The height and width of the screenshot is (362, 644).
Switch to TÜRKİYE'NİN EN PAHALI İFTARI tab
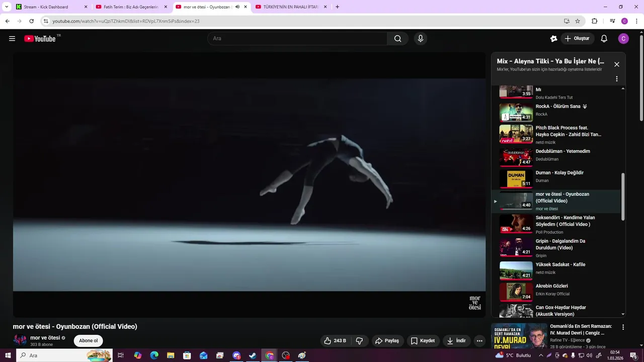[291, 7]
